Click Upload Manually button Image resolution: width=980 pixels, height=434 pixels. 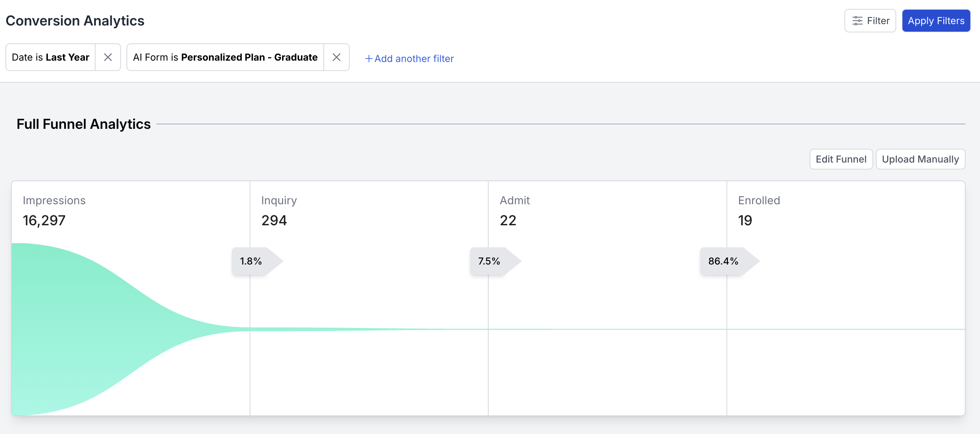[920, 159]
